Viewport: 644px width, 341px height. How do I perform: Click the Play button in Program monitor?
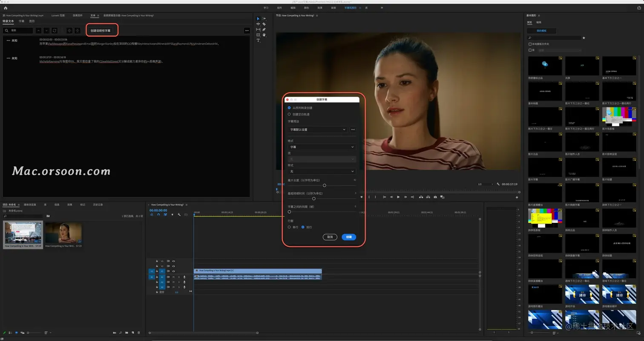pyautogui.click(x=398, y=197)
